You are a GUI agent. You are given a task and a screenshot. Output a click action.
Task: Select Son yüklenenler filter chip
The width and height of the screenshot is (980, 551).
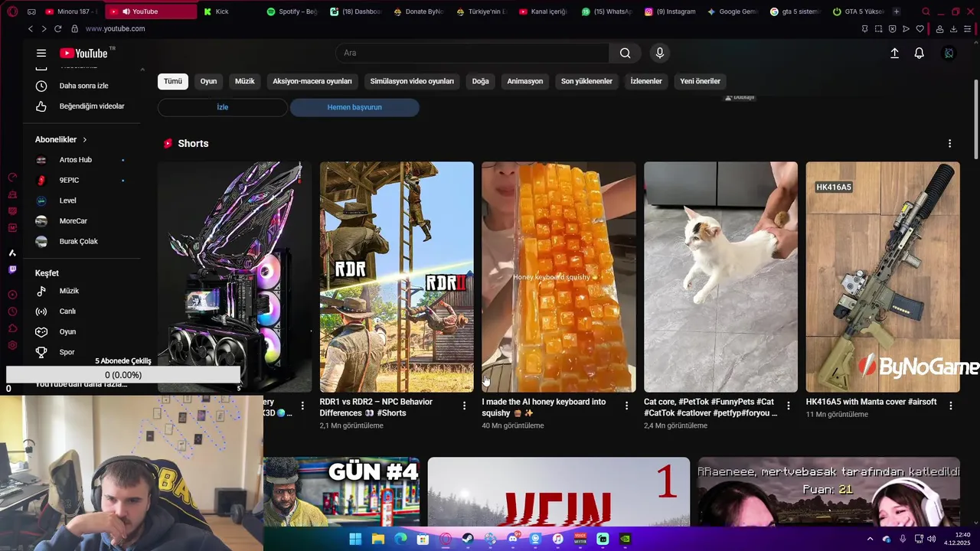coord(586,81)
